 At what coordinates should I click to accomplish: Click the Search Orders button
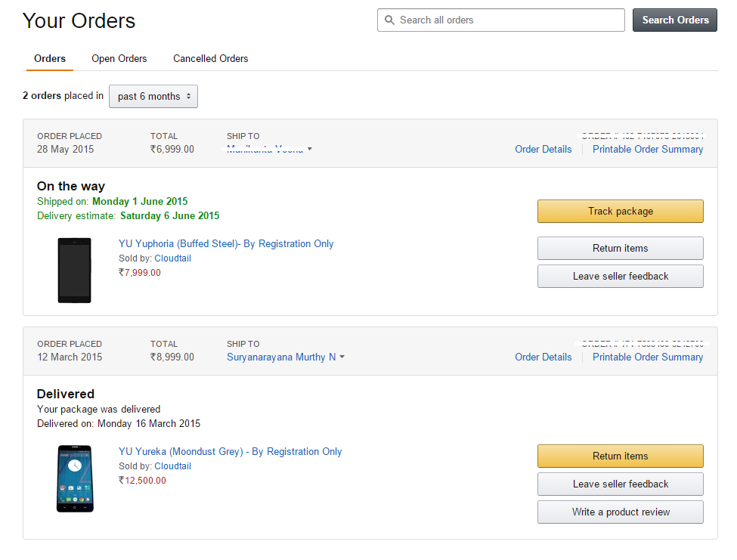click(x=674, y=20)
